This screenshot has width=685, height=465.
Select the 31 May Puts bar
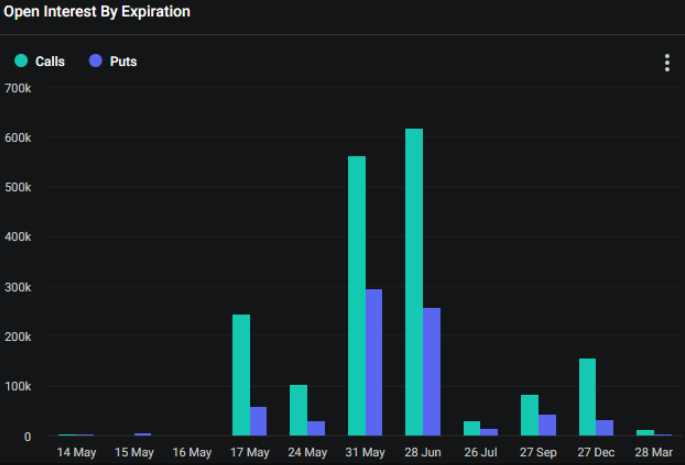[x=374, y=362]
